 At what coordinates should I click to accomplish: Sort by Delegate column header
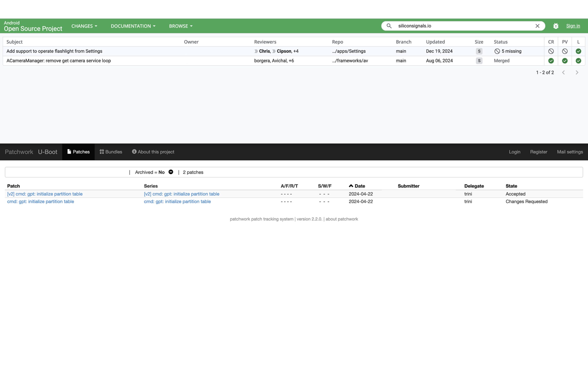click(x=474, y=186)
